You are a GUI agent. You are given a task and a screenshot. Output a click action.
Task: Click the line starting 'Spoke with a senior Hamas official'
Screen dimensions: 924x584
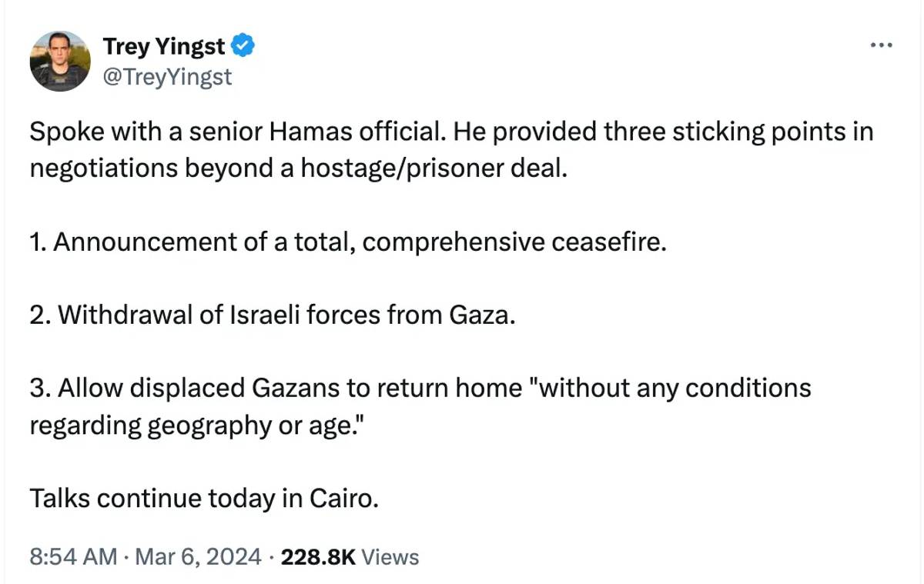click(x=451, y=132)
